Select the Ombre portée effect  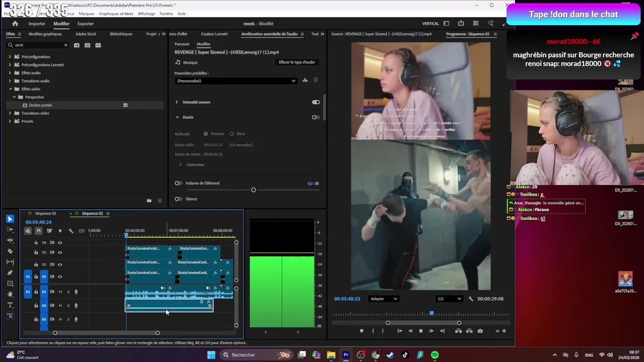(x=40, y=105)
